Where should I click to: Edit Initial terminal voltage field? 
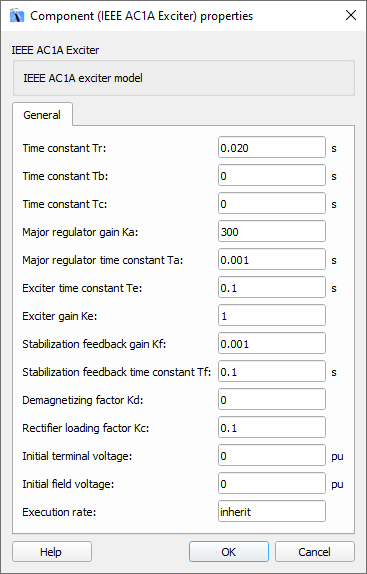pos(272,456)
